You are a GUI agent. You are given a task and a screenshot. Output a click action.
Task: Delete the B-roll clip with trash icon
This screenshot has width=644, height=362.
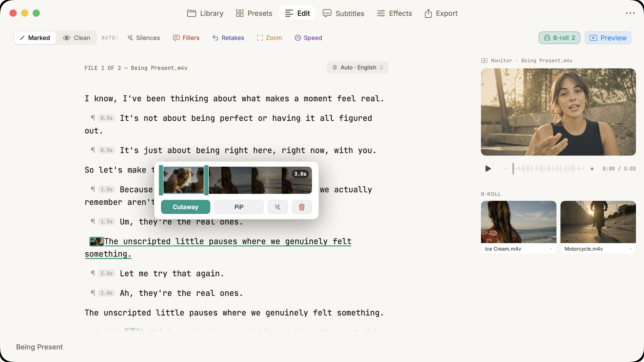point(302,207)
